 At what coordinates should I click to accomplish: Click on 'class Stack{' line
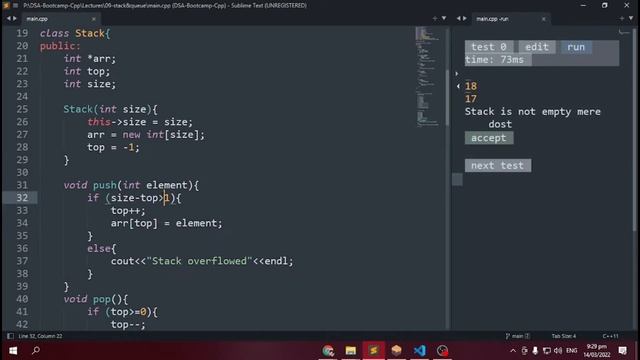[75, 33]
